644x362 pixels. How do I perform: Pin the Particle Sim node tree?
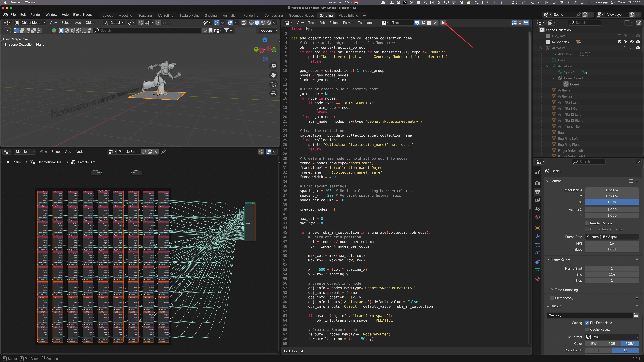[164, 152]
